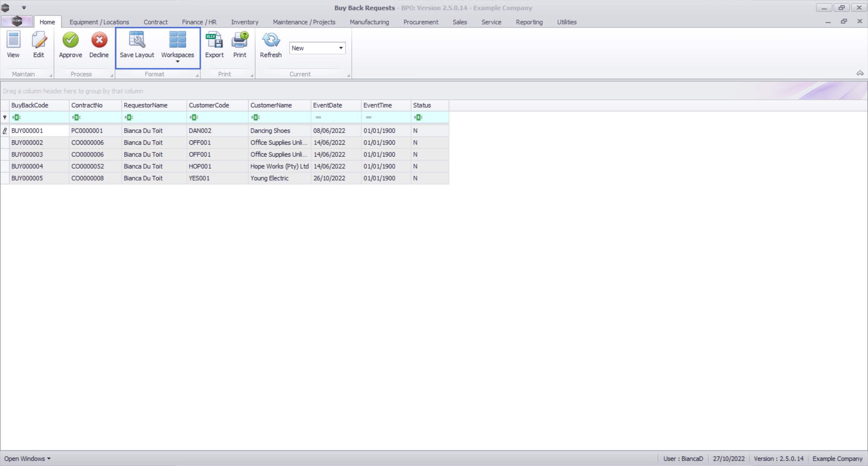The image size is (868, 466).
Task: Select the BUY000002 row cell
Action: tap(39, 143)
